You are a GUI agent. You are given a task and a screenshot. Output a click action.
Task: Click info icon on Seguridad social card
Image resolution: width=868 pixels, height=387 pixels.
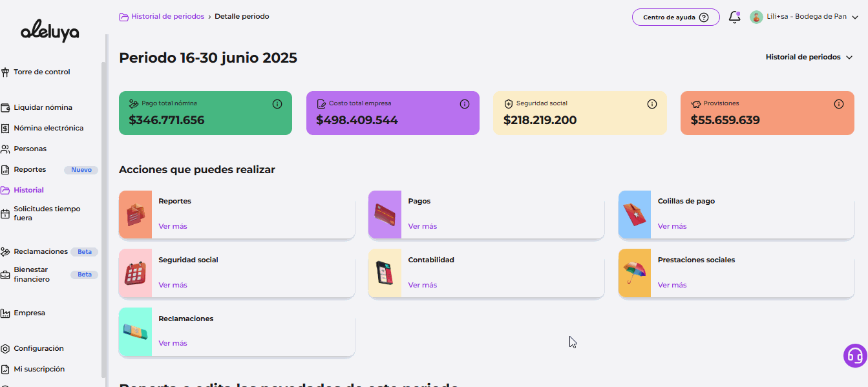(651, 104)
